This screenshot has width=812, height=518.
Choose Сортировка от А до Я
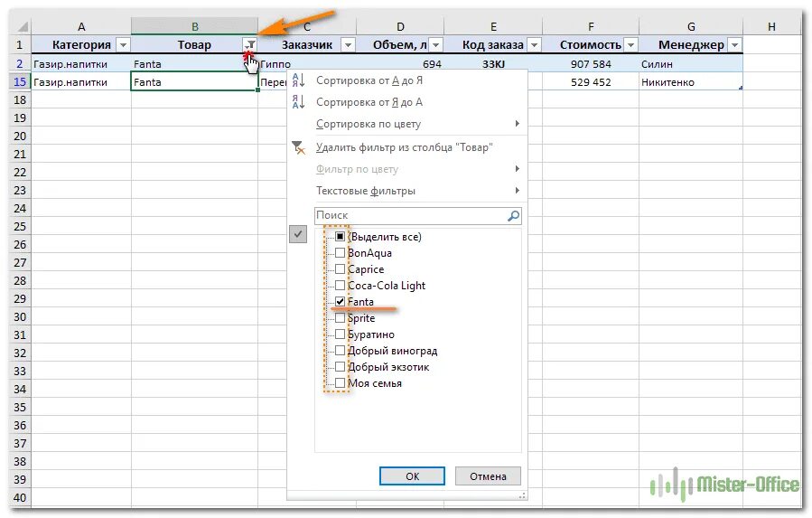tap(407, 80)
